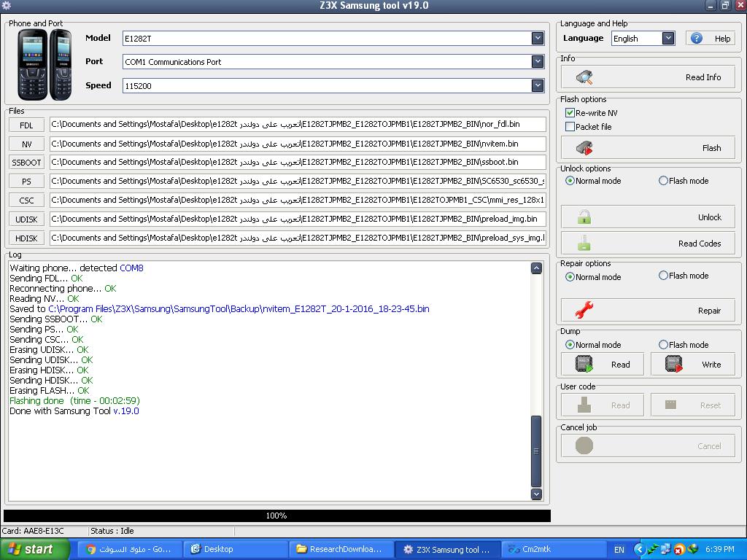Click the grey Cancel job circle icon
Viewport: 747px width, 560px height.
584,446
